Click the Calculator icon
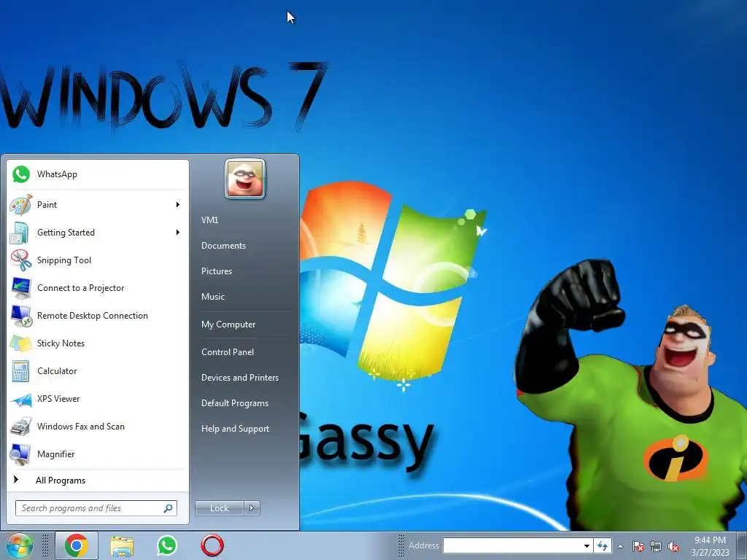Screen dimensions: 747x560 pos(21,371)
